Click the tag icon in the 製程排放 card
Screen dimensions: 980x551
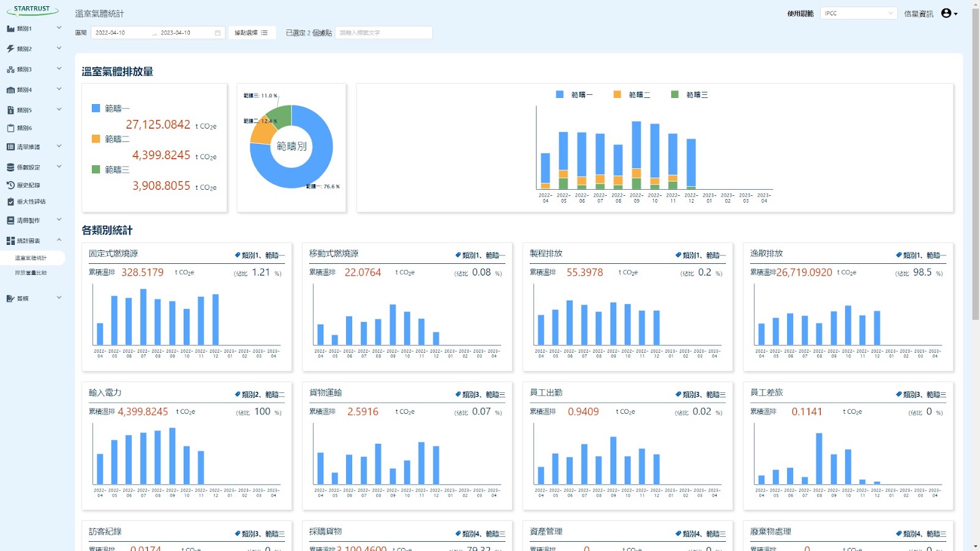[x=679, y=255]
